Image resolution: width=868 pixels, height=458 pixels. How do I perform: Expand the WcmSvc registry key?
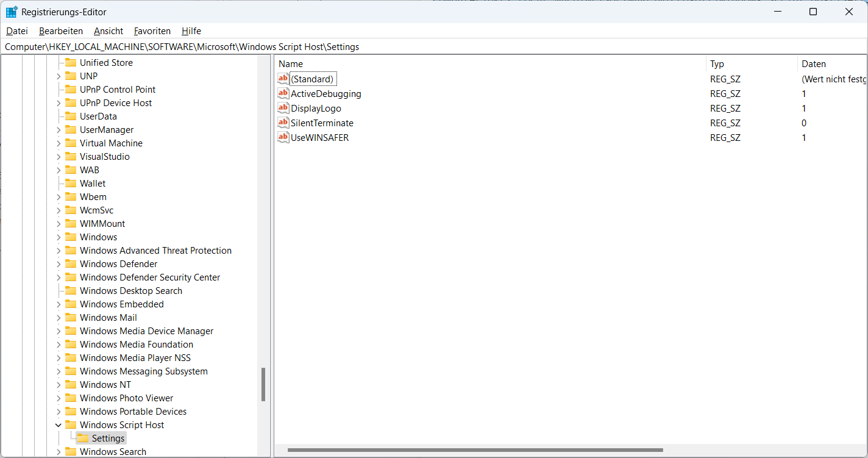click(x=59, y=210)
